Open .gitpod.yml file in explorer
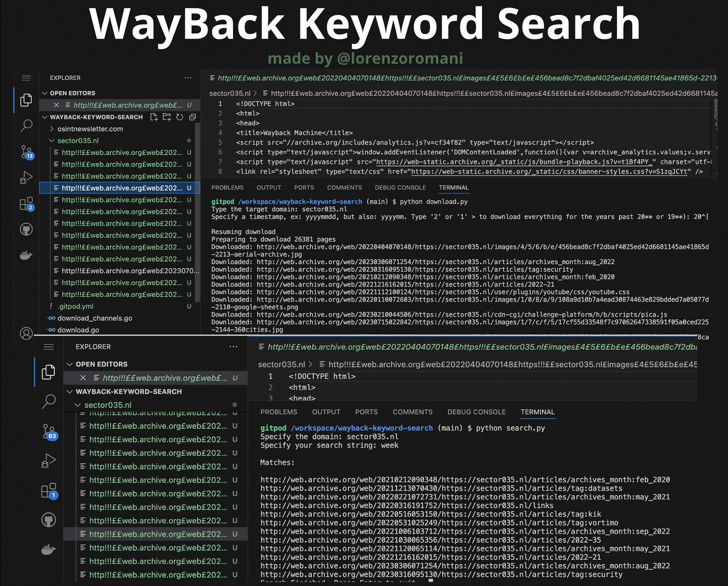Screen dimensions: 728x586 [x=75, y=306]
